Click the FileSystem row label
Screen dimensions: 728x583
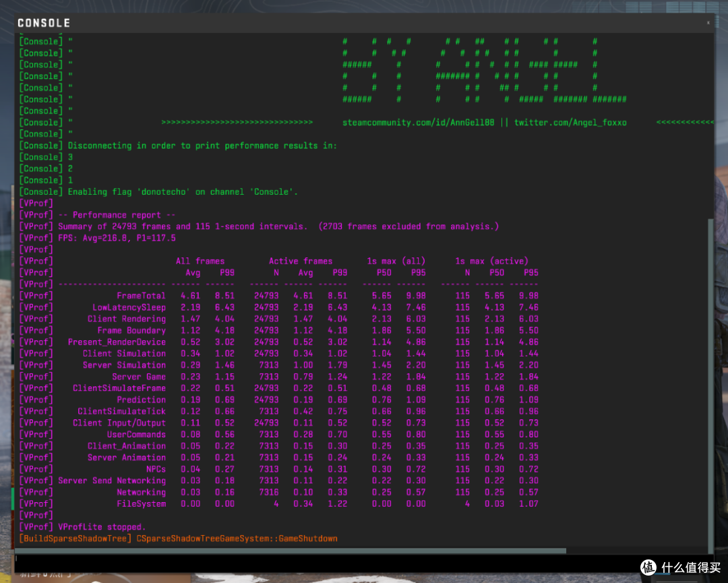pyautogui.click(x=141, y=503)
